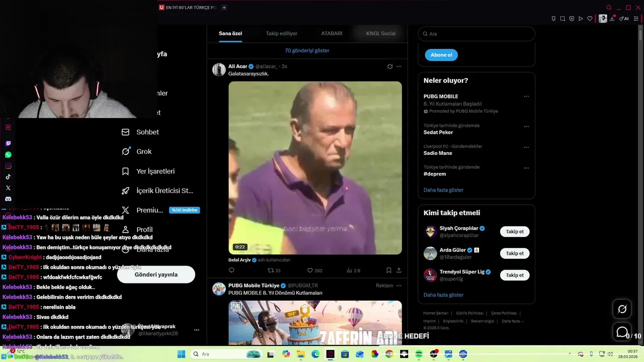Open Instagram in Opera sidebar
The height and width of the screenshot is (362, 644).
pyautogui.click(x=8, y=166)
